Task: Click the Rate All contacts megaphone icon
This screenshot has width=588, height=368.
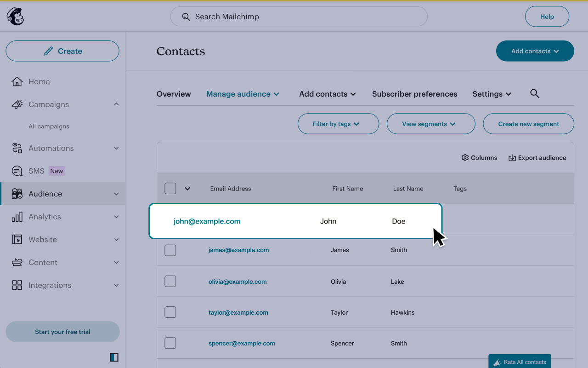Action: click(x=497, y=362)
